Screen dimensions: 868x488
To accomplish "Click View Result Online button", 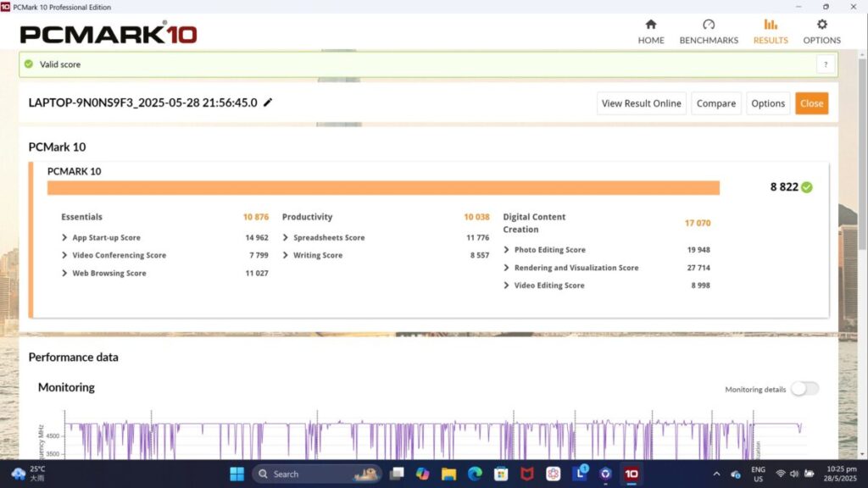I will point(641,103).
